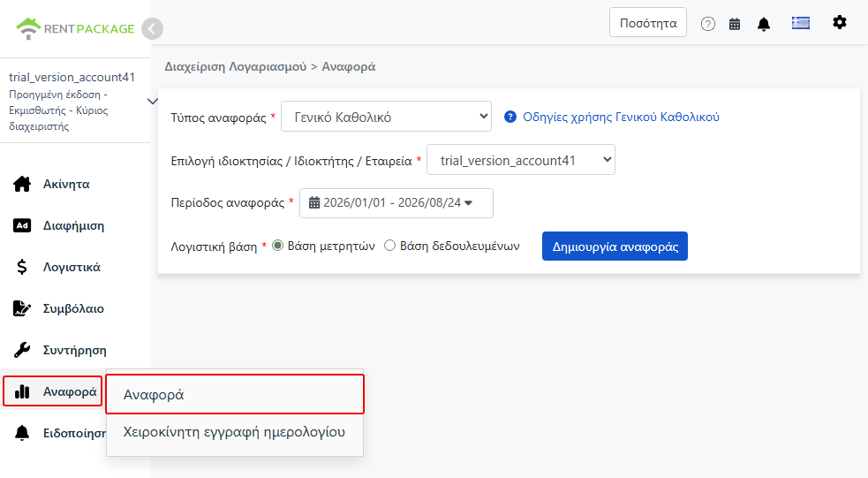This screenshot has width=868, height=478.
Task: Open the Συντήρηση menu item
Action: 75,350
